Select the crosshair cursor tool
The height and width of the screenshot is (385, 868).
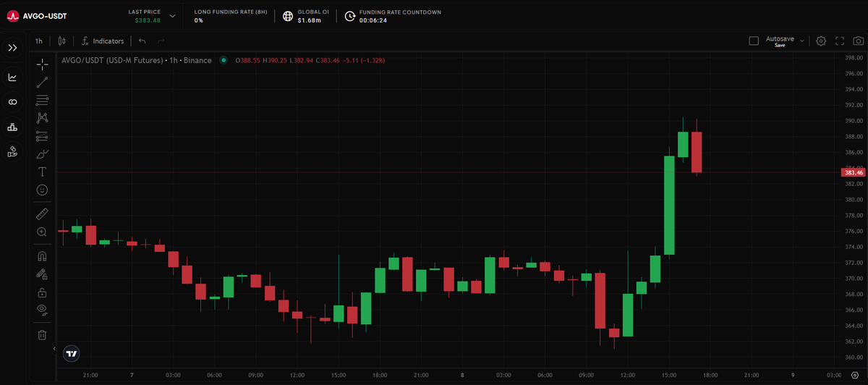pyautogui.click(x=42, y=64)
